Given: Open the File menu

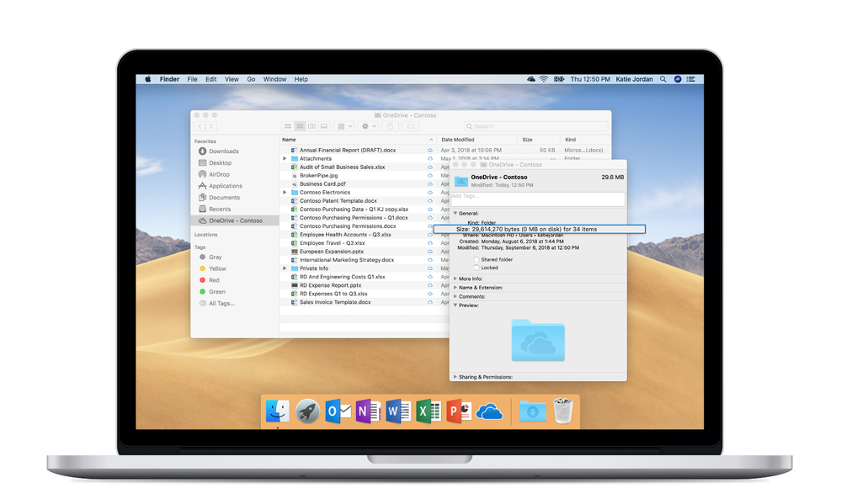Looking at the screenshot, I should pos(192,79).
